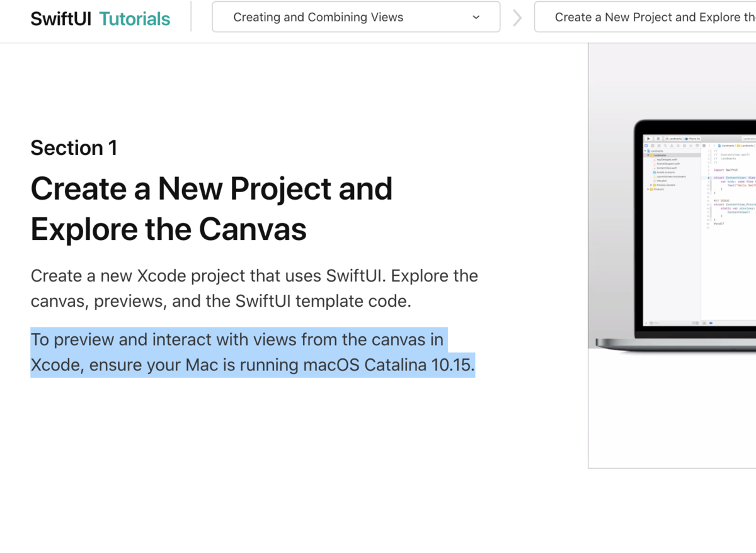Click the plus button below the file navigator
This screenshot has height=553, width=756.
646,323
